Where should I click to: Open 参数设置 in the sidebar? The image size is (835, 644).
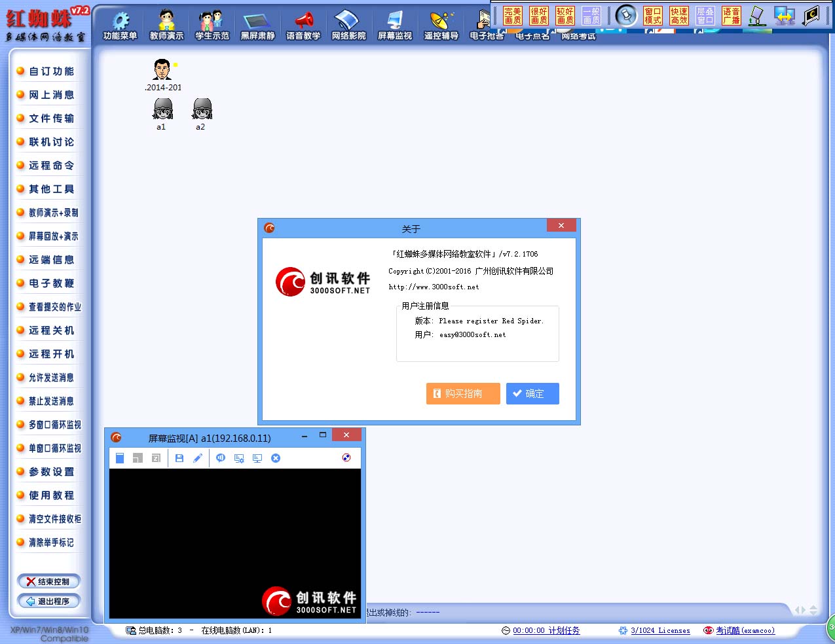click(x=51, y=472)
